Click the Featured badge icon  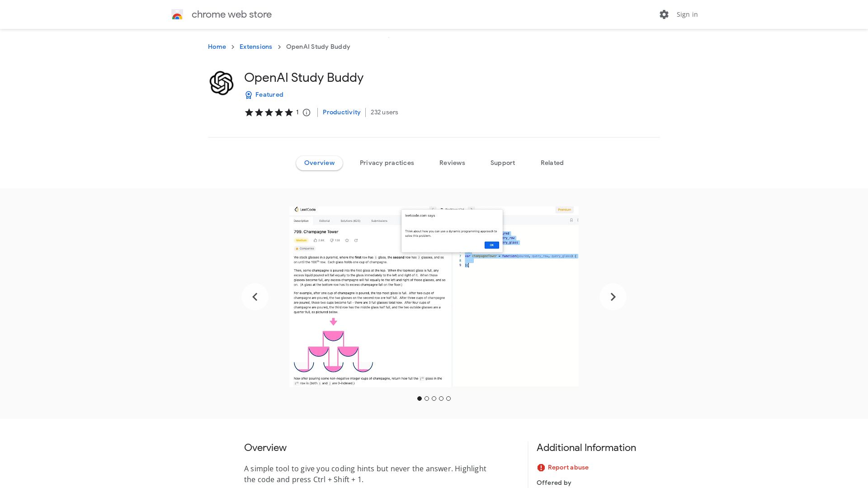point(248,95)
